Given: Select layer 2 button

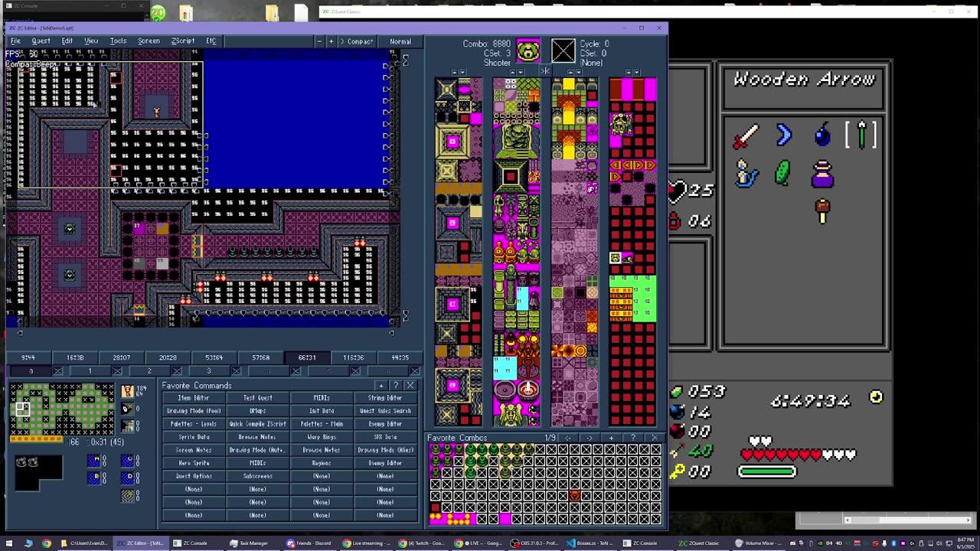Looking at the screenshot, I should (149, 371).
